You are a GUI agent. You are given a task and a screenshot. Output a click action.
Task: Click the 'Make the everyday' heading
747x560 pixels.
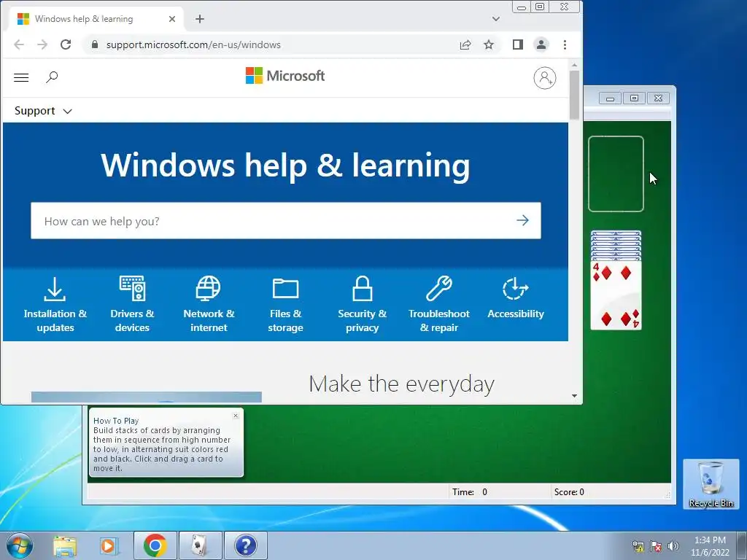[x=402, y=384]
